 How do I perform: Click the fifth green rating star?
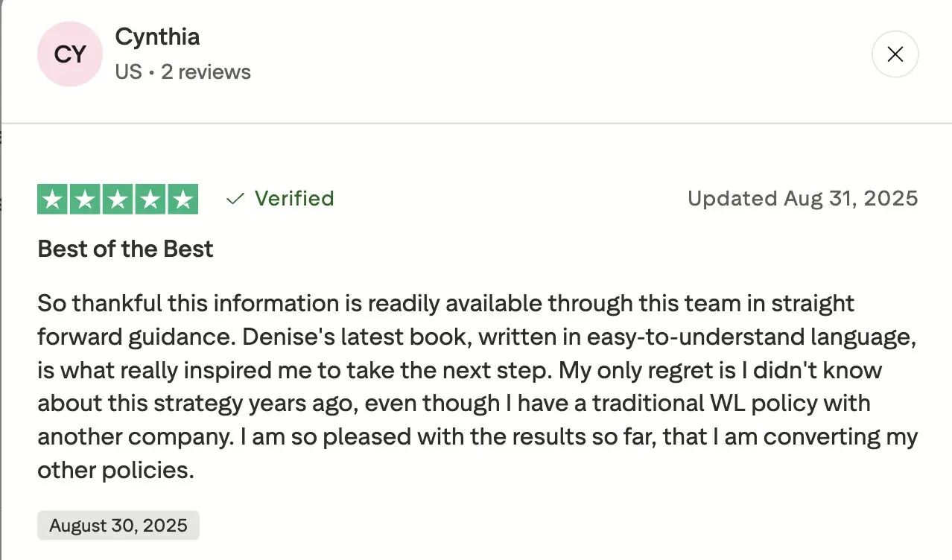183,199
